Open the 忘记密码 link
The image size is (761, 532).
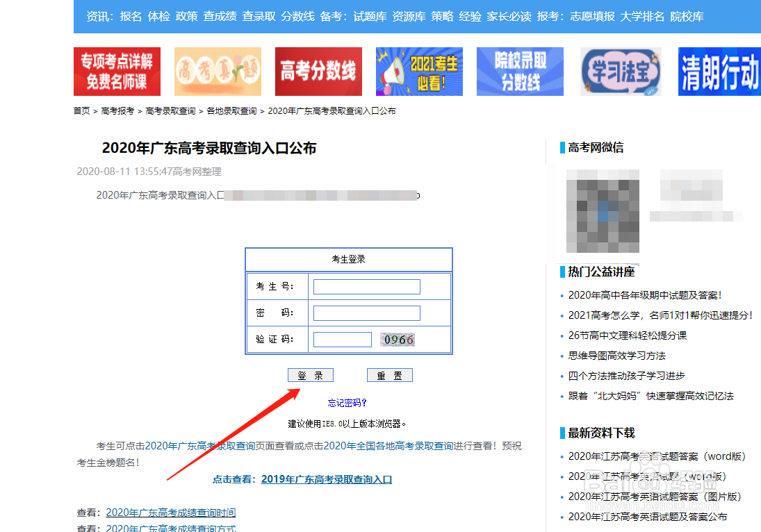[x=348, y=401]
